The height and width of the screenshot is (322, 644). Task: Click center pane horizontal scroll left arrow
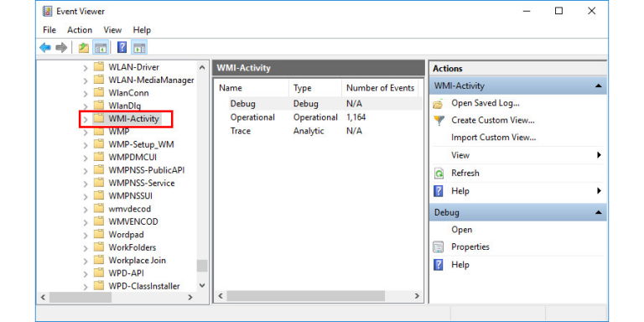(221, 296)
